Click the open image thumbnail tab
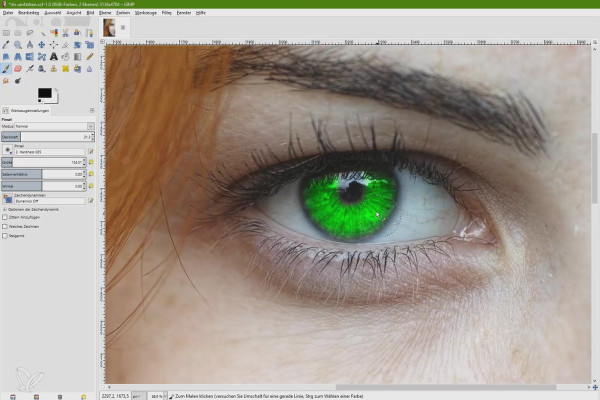600x400 pixels. [x=109, y=28]
